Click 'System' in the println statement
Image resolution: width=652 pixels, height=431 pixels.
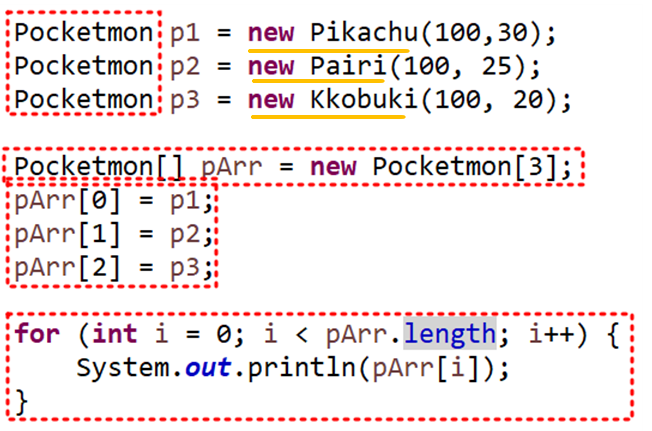point(123,368)
